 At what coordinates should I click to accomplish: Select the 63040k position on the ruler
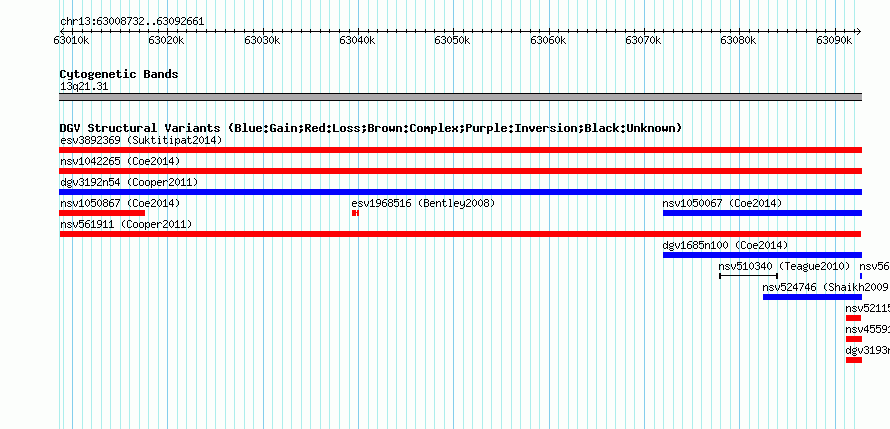click(358, 41)
